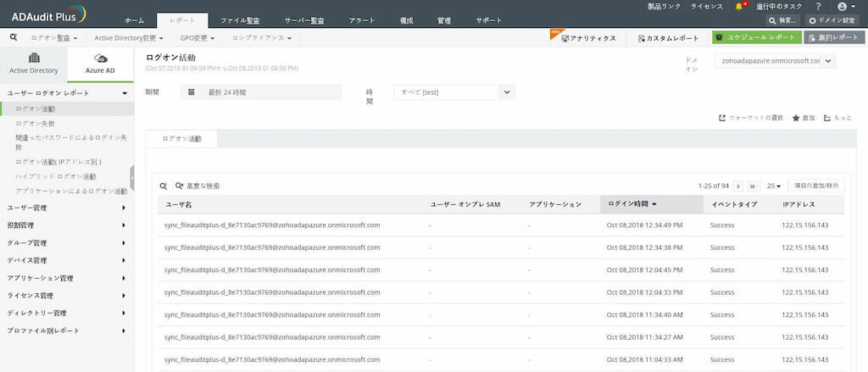Click login time Oct 08,2018 12:34:49 PM

[644, 225]
